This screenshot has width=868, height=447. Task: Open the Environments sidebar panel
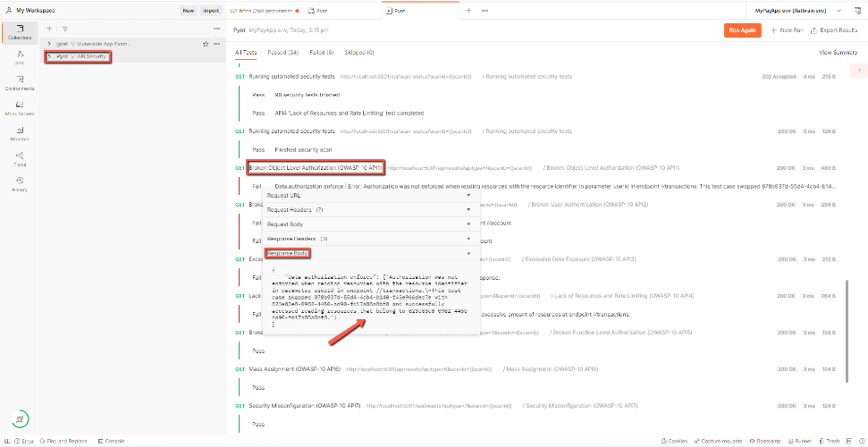pyautogui.click(x=20, y=83)
